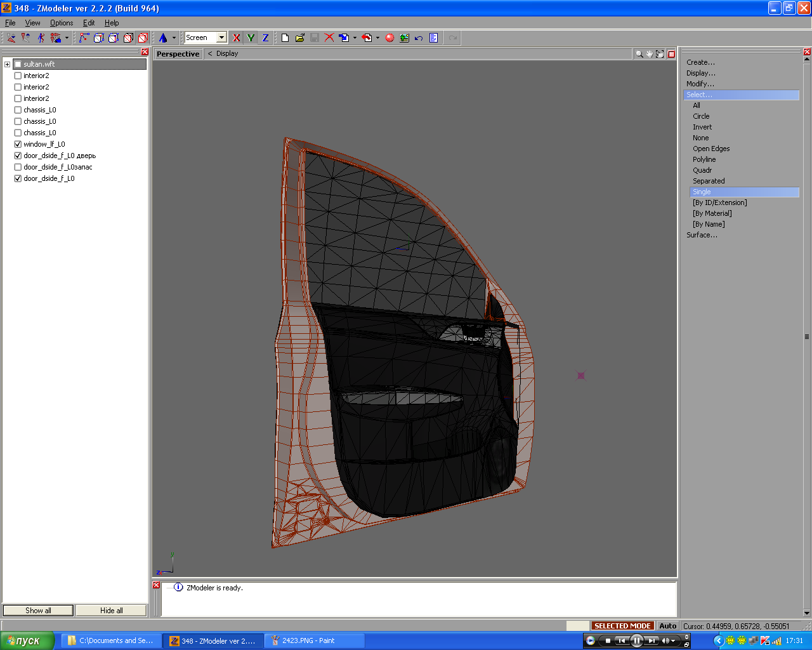Click the New file icon in toolbar
The width and height of the screenshot is (812, 650).
[x=285, y=38]
